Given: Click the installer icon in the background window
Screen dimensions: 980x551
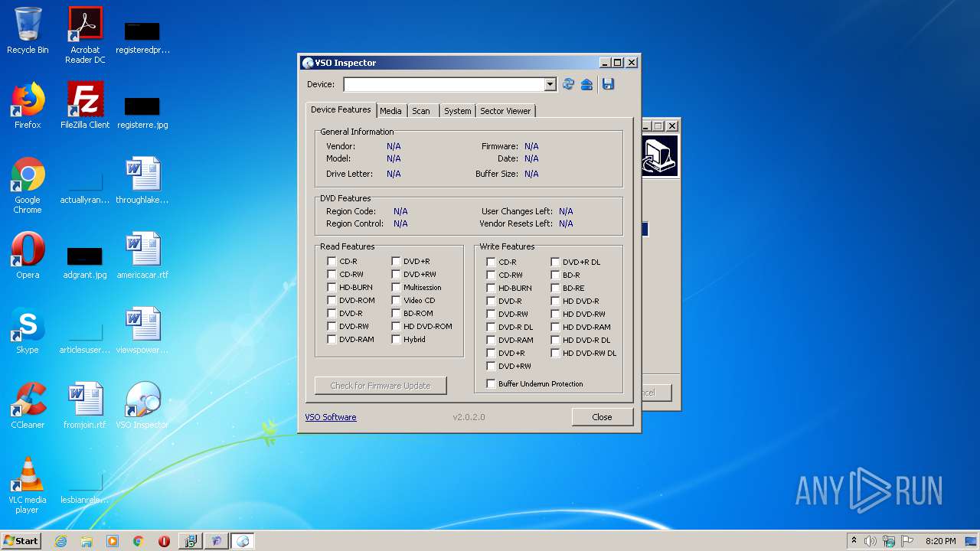Looking at the screenshot, I should 659,156.
